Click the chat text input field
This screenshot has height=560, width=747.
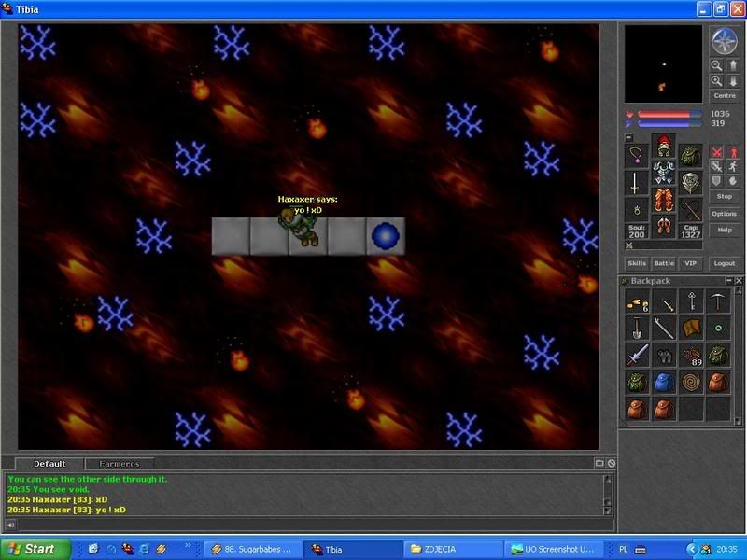(315, 525)
